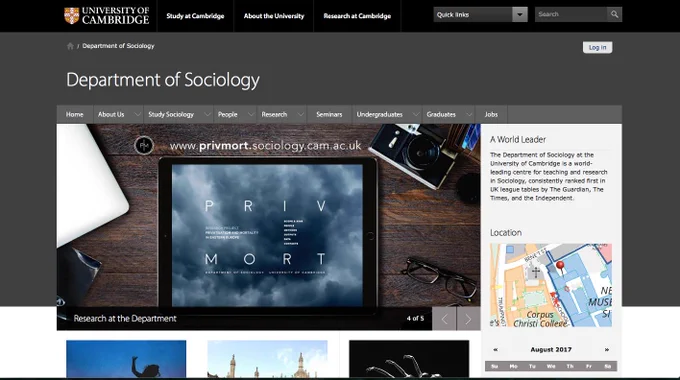Expand the Undergraduates submenu arrow
The width and height of the screenshot is (680, 380).
[416, 115]
